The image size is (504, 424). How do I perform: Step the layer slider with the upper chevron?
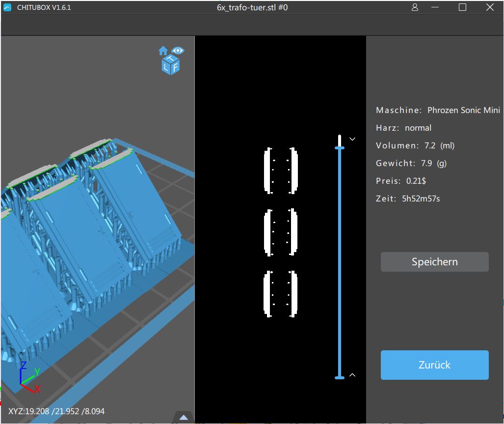352,139
